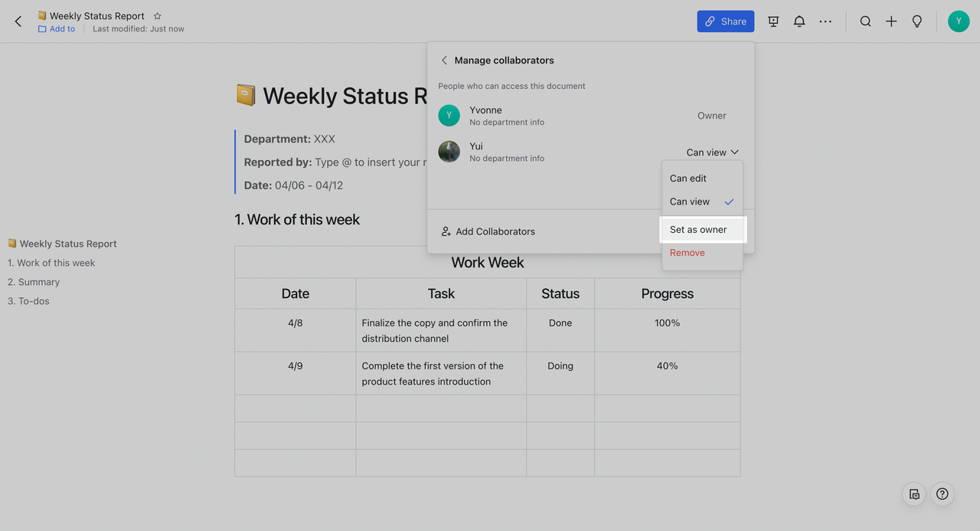Viewport: 980px width, 531px height.
Task: Click the document history icon bottom-right
Action: 914,494
